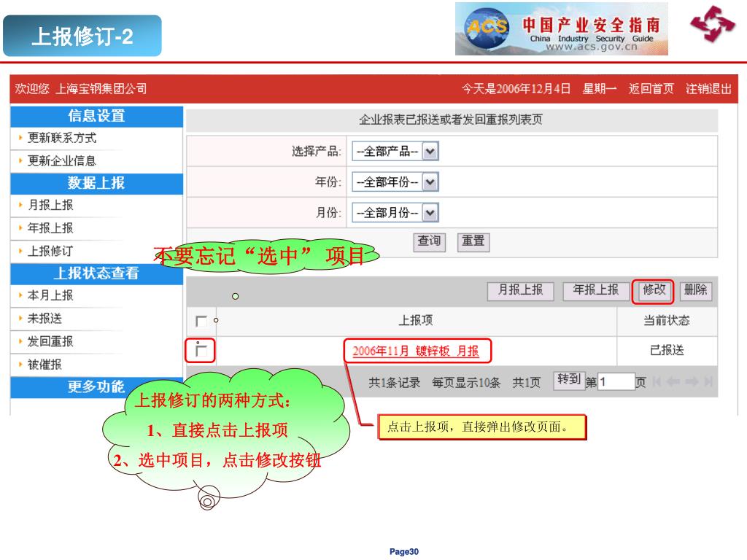Click the 每页显示10条 text
Image resolution: width=747 pixels, height=560 pixels.
click(466, 383)
